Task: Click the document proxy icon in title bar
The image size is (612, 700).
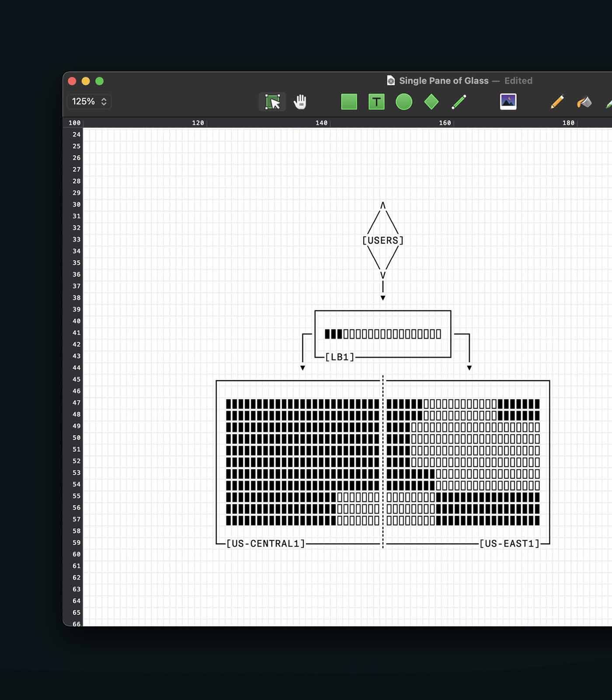Action: (391, 80)
